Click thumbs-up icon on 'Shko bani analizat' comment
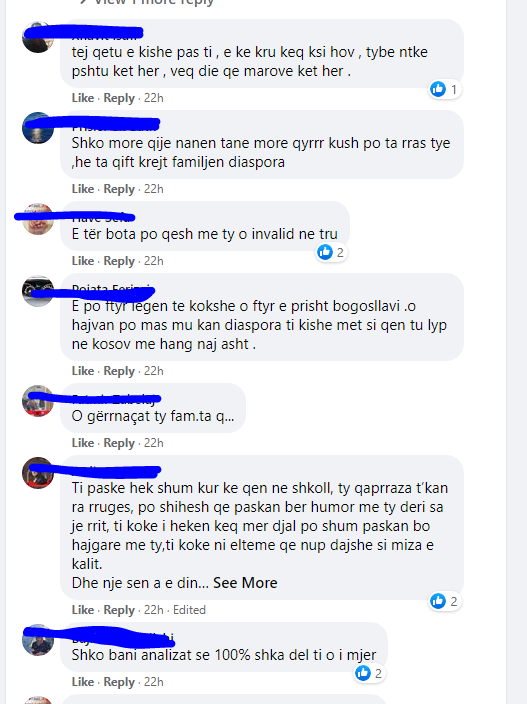 pos(363,673)
